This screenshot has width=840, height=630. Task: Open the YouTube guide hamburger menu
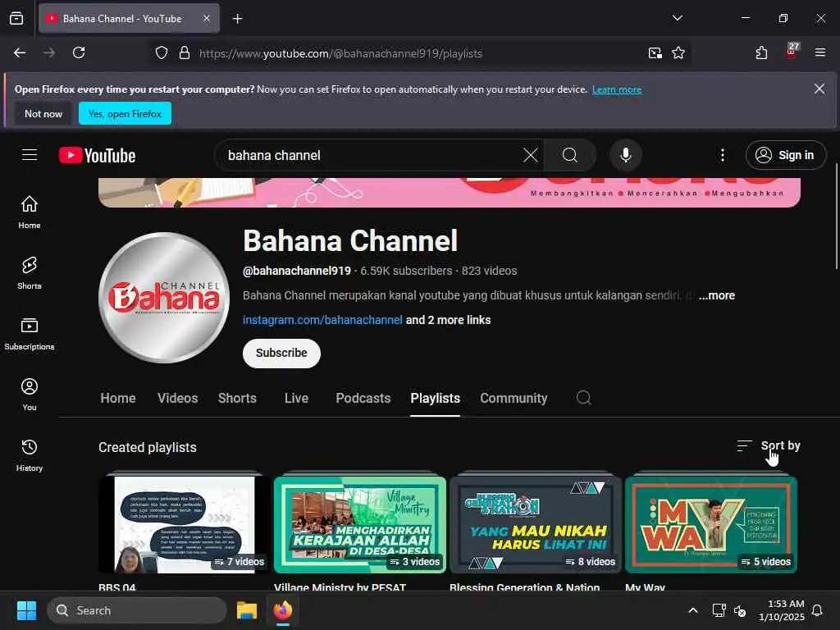(30, 155)
